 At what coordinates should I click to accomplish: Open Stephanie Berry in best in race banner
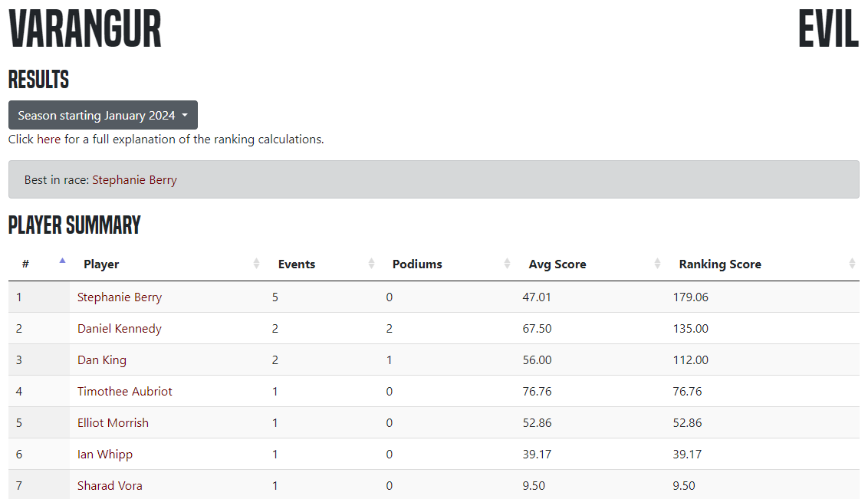point(134,180)
